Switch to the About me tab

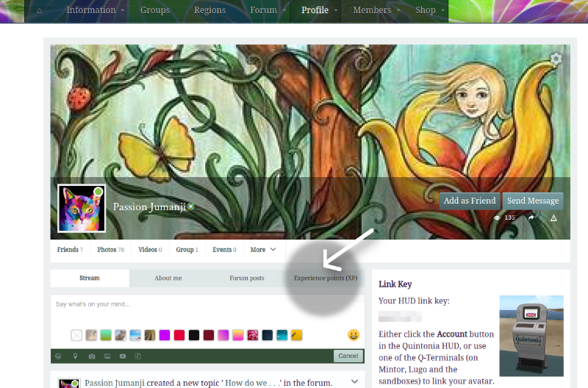(x=168, y=278)
